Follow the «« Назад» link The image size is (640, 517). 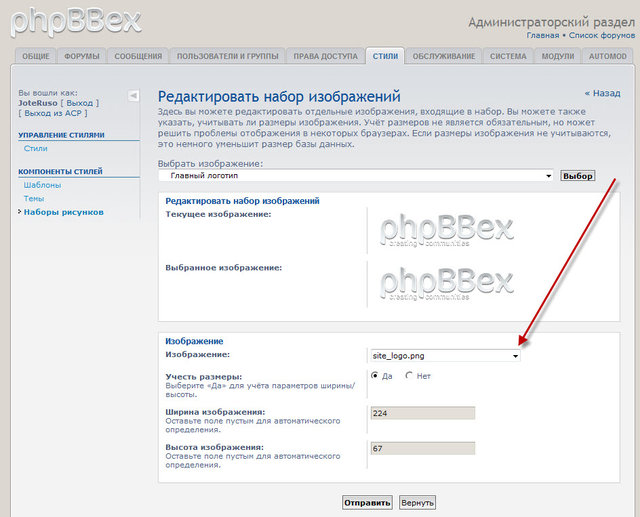pyautogui.click(x=602, y=93)
